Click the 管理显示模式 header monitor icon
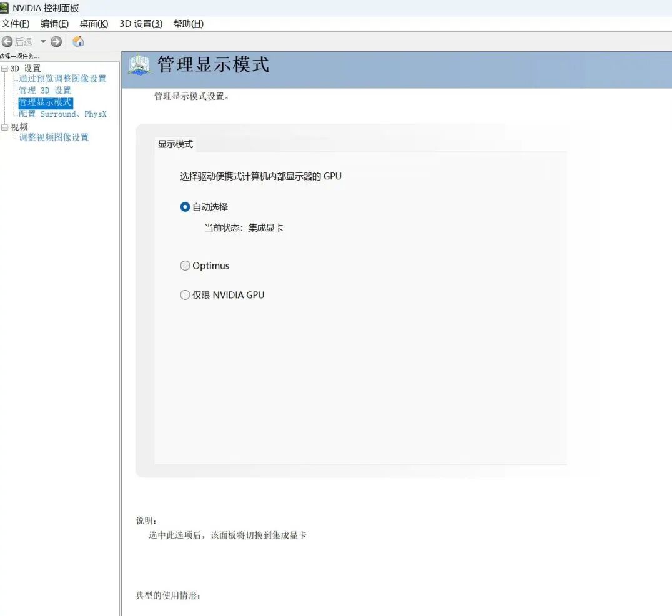This screenshot has width=672, height=616. pos(139,64)
